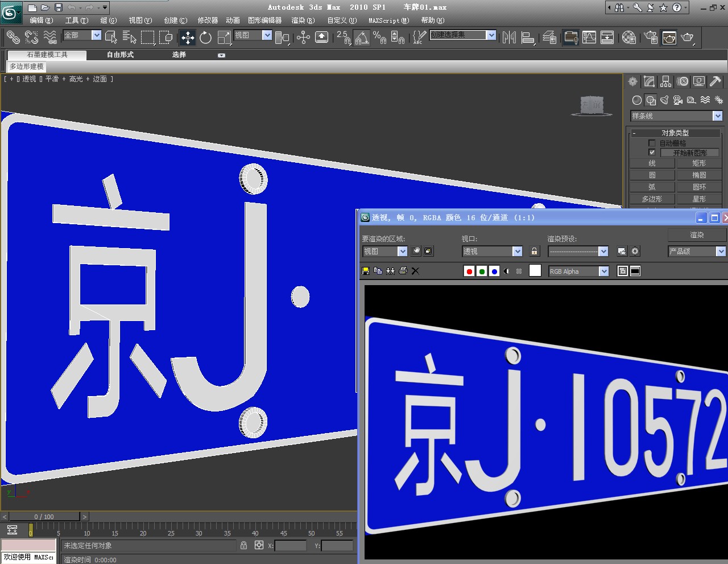Toggle the red channel in render window
This screenshot has width=728, height=564.
pos(469,271)
